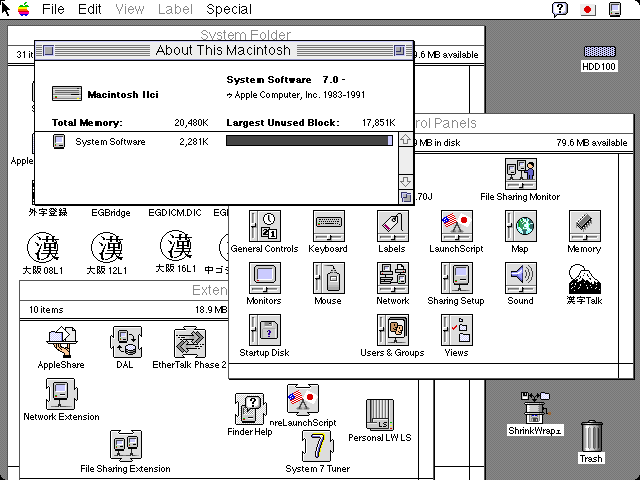Select the Monitors control panel icon

264,278
